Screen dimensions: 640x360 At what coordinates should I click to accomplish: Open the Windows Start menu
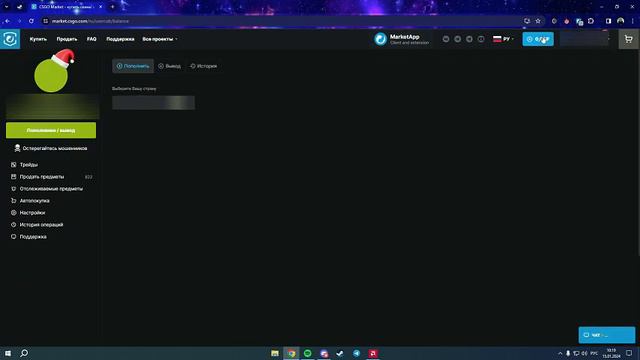click(8, 353)
